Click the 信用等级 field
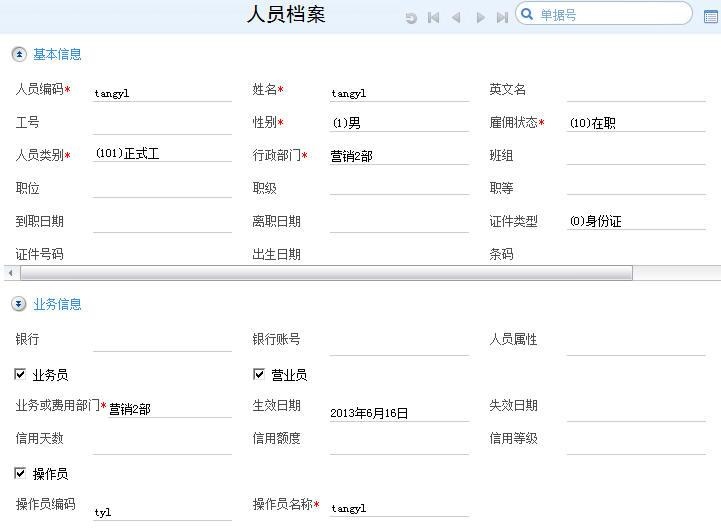 pyautogui.click(x=636, y=445)
